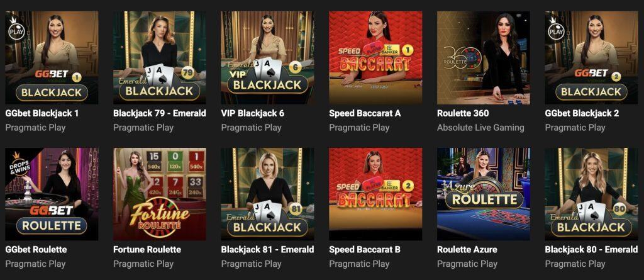Click the Play crown badge on GGbet Blackjack 2
Viewport: 644px width, 280px height.
556,29
